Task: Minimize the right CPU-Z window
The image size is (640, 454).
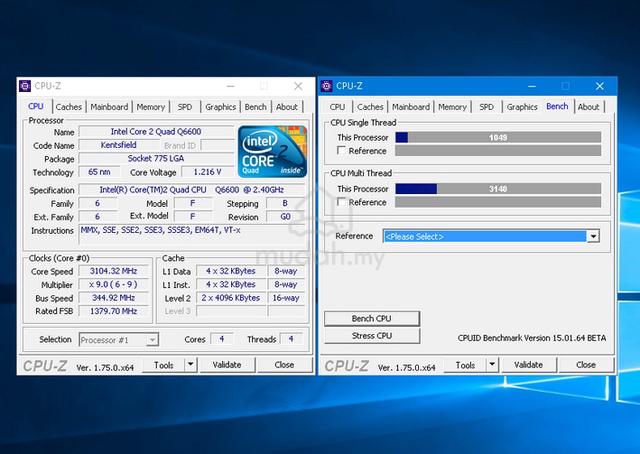Action: (x=532, y=86)
